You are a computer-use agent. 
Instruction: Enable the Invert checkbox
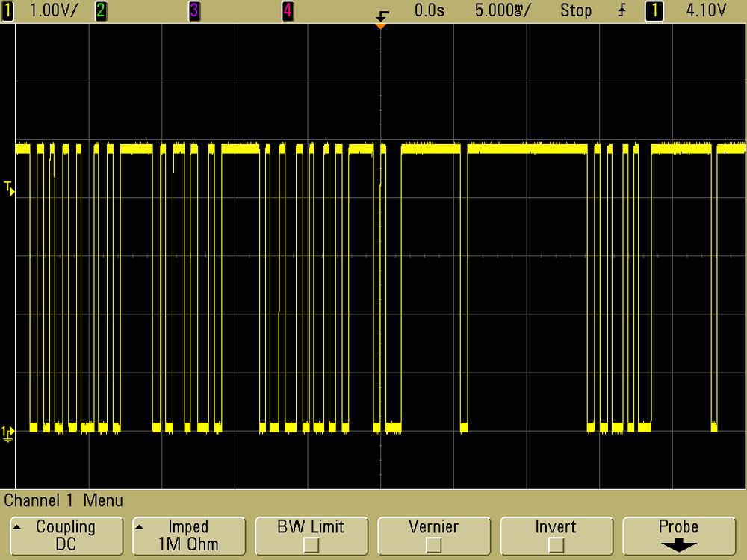click(556, 545)
